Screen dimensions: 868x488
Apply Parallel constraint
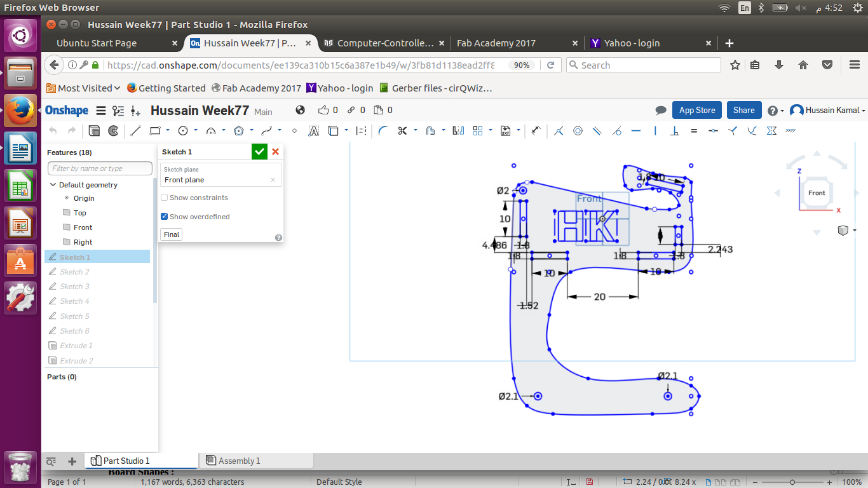click(x=597, y=131)
